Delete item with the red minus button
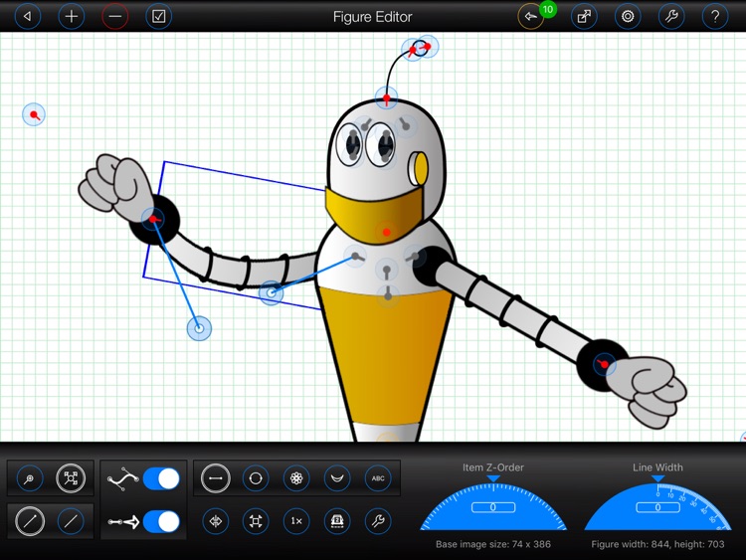Viewport: 746px width, 560px height. tap(115, 17)
